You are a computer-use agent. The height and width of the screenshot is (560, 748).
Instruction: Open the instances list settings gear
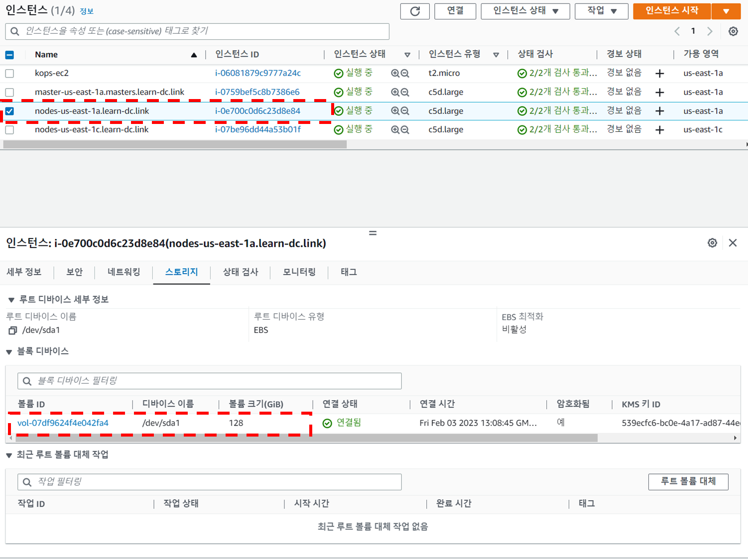[733, 31]
